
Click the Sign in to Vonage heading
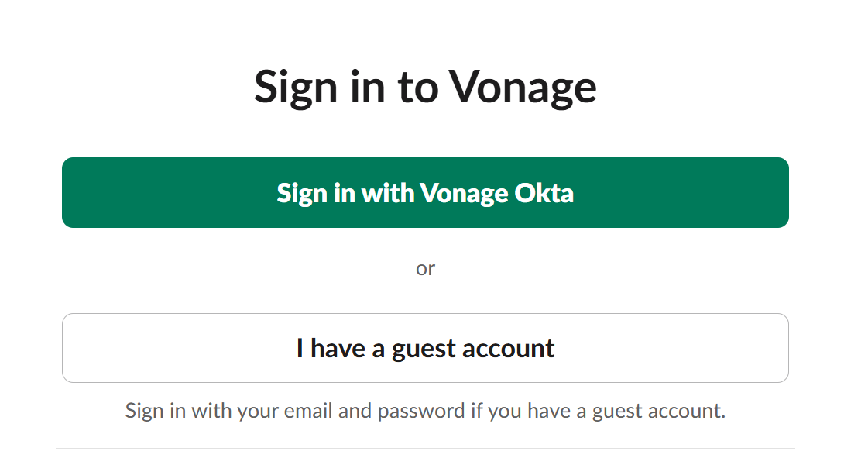pos(424,86)
